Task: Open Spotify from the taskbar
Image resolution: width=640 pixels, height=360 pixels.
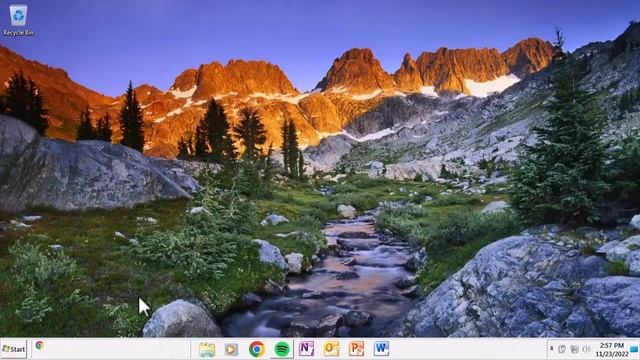Action: click(x=282, y=349)
